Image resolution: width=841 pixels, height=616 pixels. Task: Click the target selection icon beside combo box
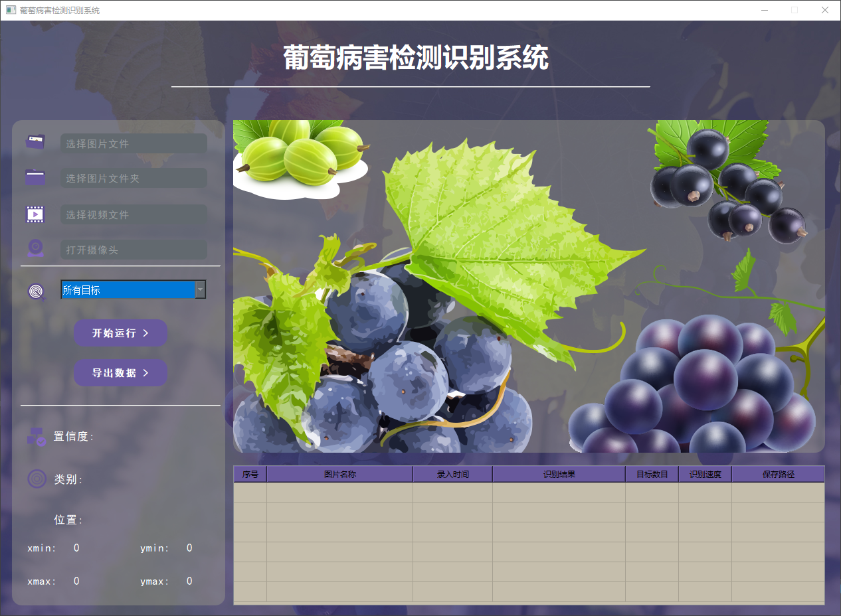point(37,291)
